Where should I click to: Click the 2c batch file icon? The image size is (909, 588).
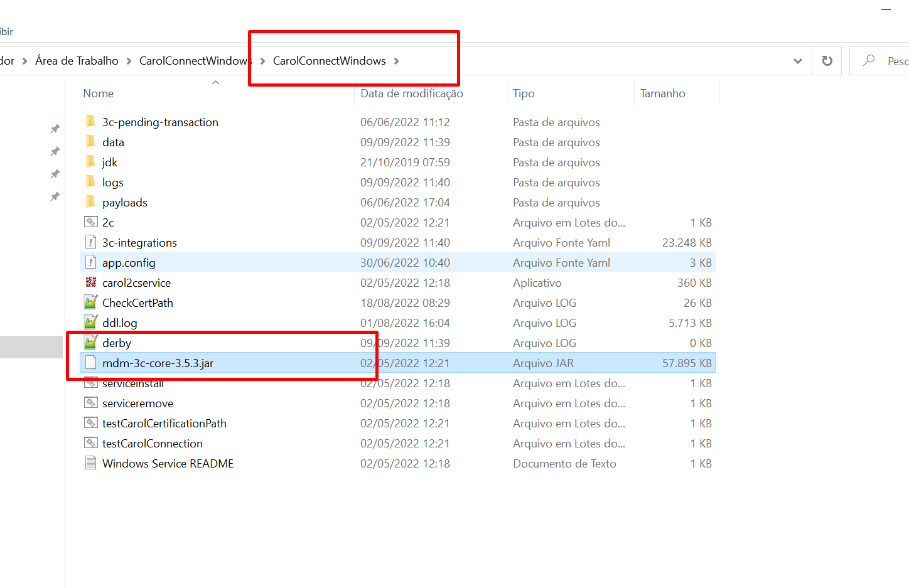tap(91, 222)
